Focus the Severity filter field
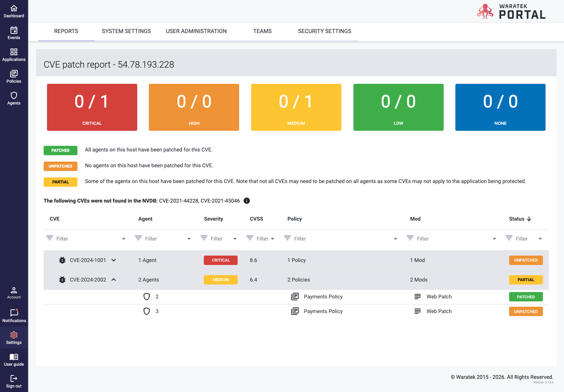 click(x=220, y=239)
